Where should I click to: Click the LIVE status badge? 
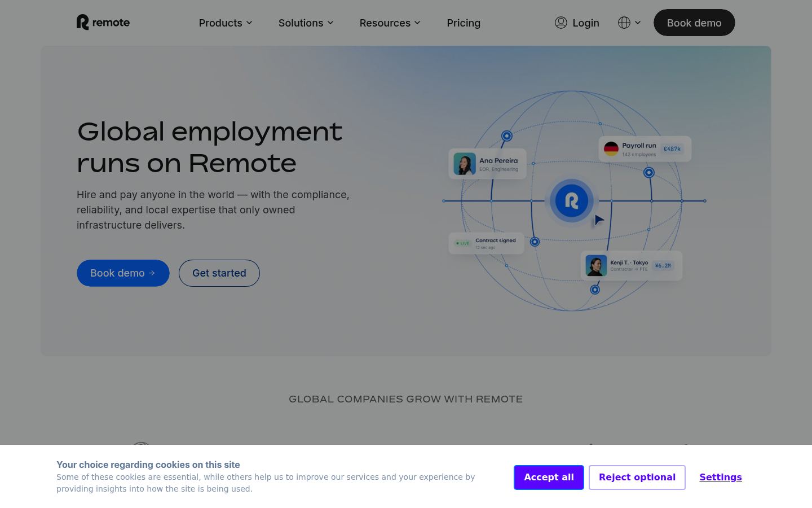(462, 243)
